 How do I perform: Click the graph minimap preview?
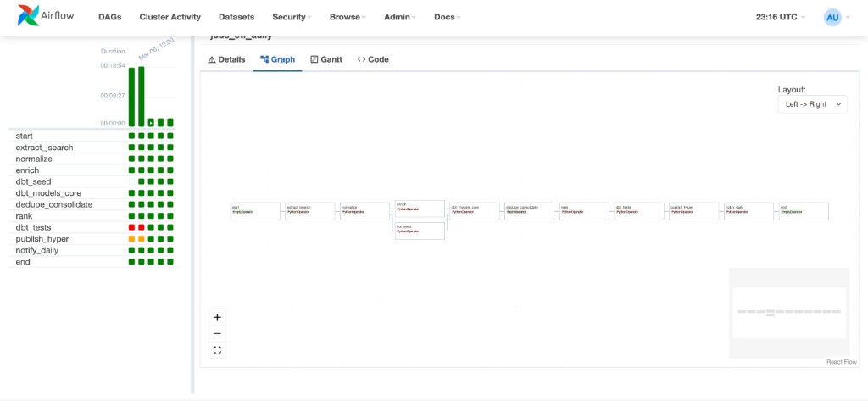pyautogui.click(x=789, y=313)
